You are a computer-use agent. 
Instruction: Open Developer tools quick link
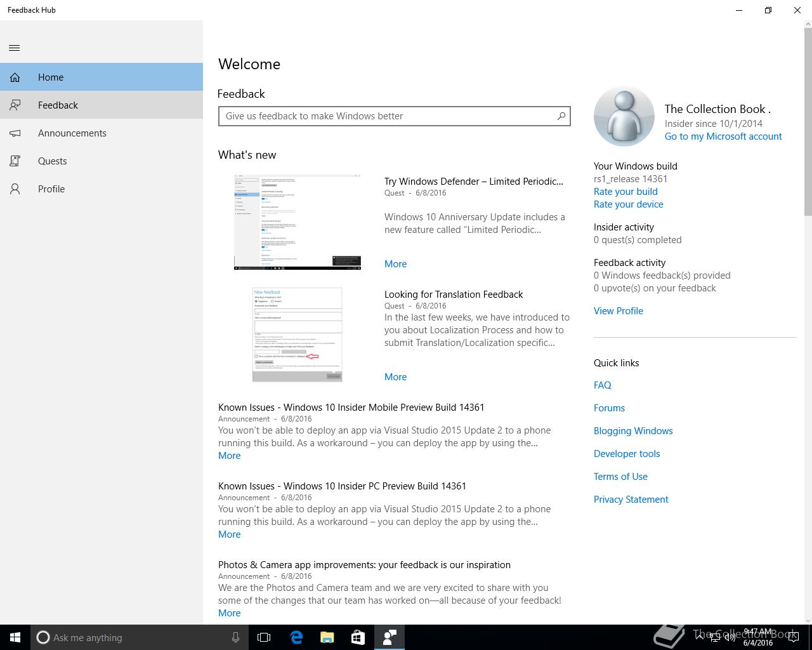627,454
